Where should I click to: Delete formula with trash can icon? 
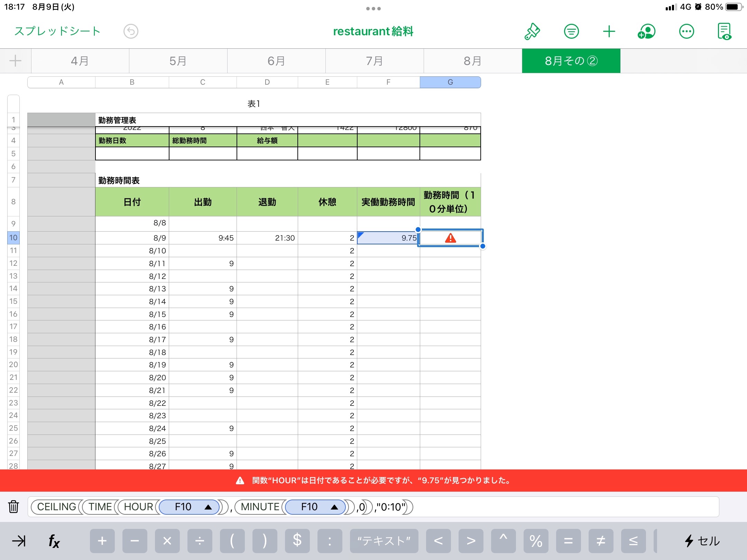(13, 507)
